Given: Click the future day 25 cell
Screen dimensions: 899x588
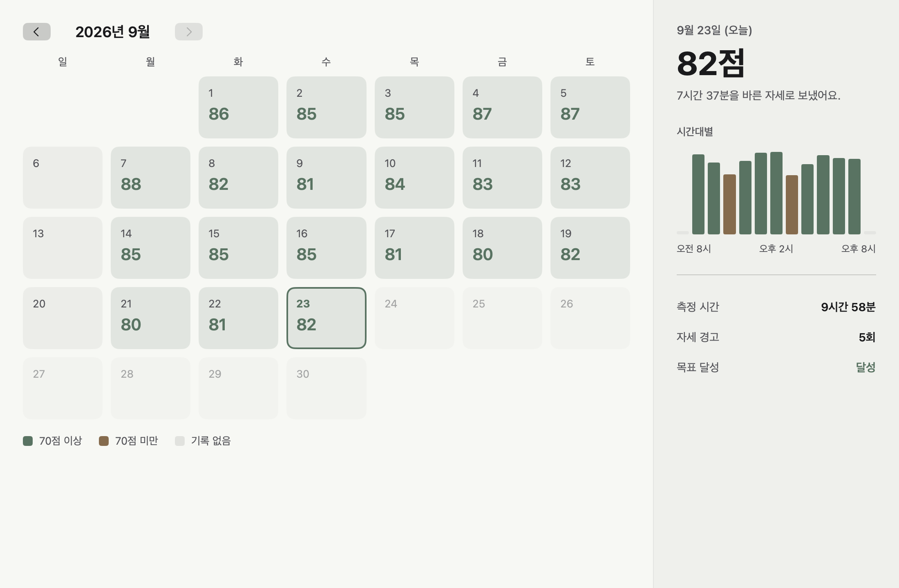Looking at the screenshot, I should [502, 318].
